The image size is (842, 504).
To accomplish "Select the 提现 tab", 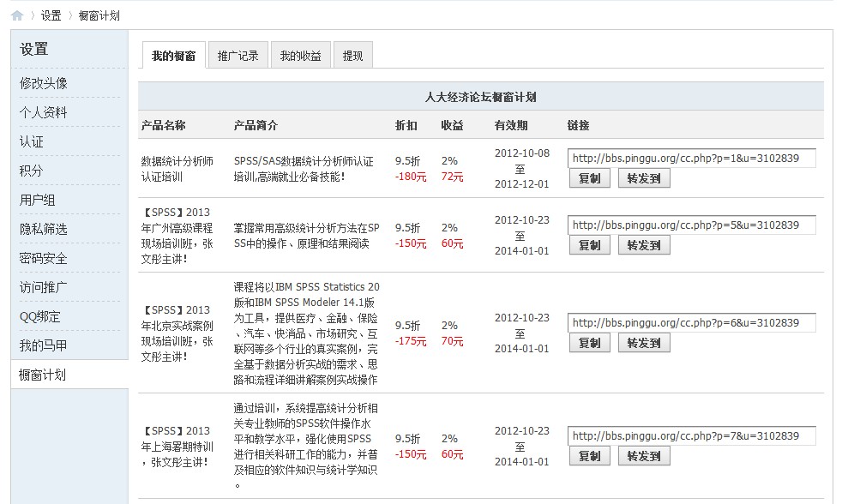I will (352, 56).
